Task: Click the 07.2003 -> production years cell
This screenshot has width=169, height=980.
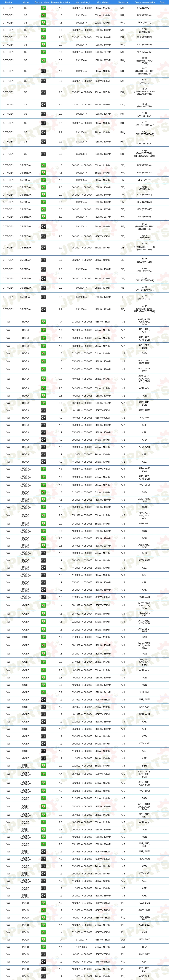Action: click(x=82, y=940)
